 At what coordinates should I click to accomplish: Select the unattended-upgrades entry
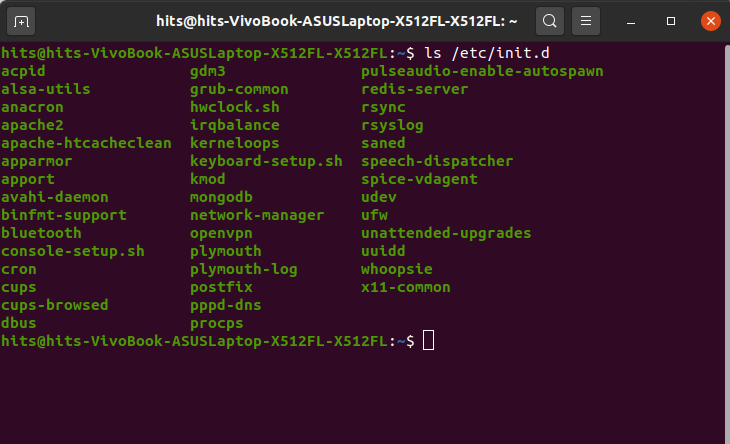(x=446, y=233)
